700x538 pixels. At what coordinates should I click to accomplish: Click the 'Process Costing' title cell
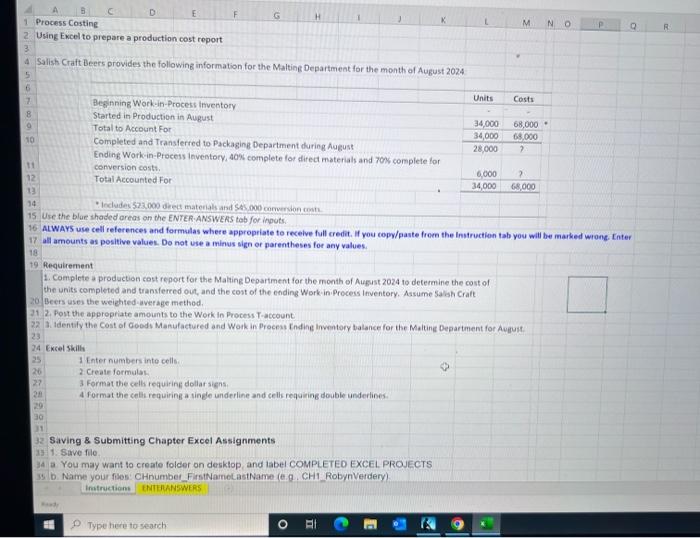pos(67,23)
